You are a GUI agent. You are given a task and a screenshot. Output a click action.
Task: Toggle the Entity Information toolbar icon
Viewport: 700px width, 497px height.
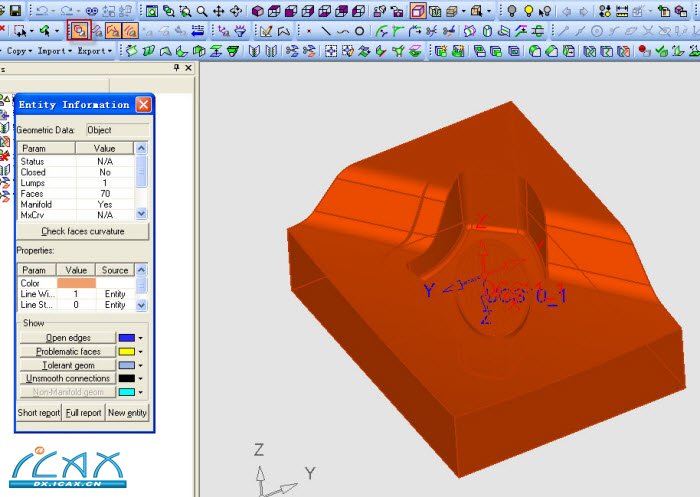pos(79,30)
